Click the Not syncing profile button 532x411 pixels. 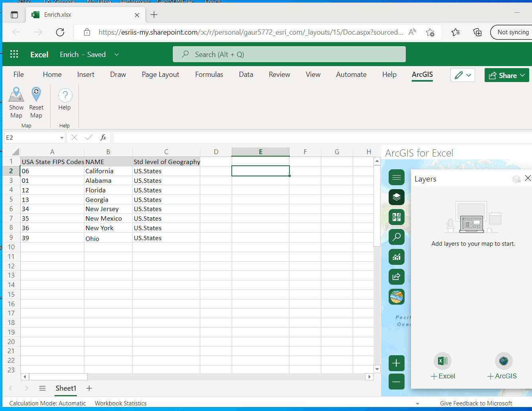[511, 32]
